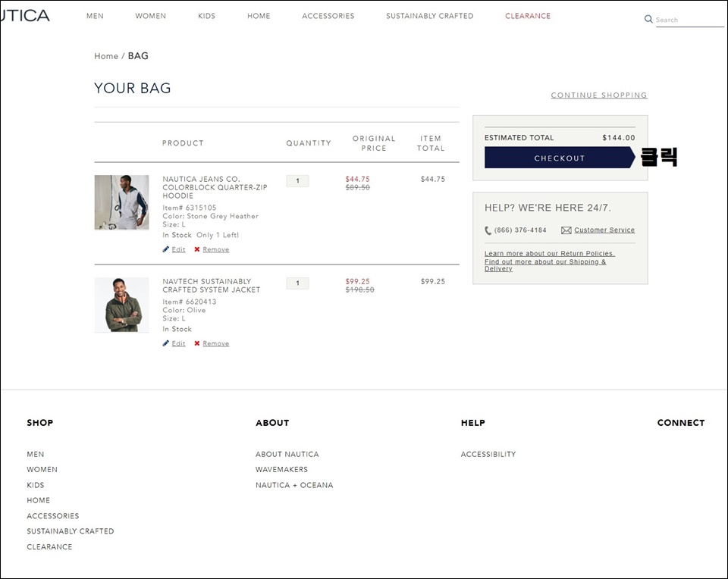Viewport: 728px width, 579px height.
Task: Open the CLEARANCE top menu
Action: point(528,16)
